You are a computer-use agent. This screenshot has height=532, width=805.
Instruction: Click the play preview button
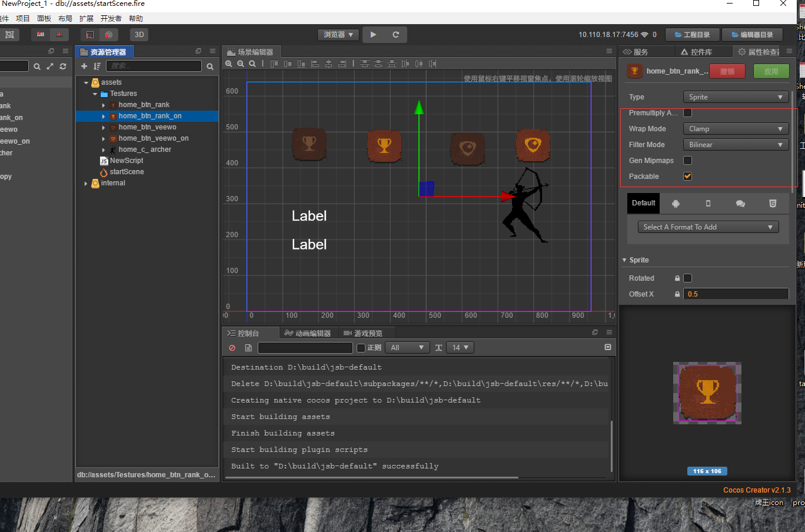tap(373, 35)
